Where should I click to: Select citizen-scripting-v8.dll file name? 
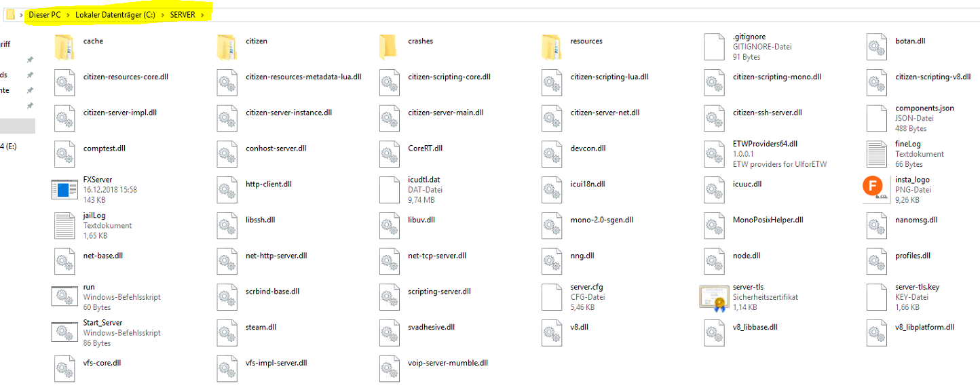coord(933,77)
